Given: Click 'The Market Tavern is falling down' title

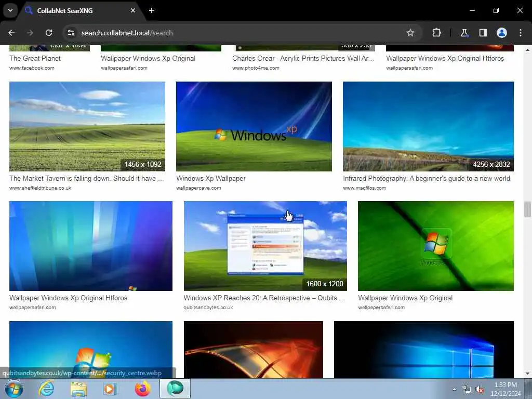Looking at the screenshot, I should pos(87,179).
